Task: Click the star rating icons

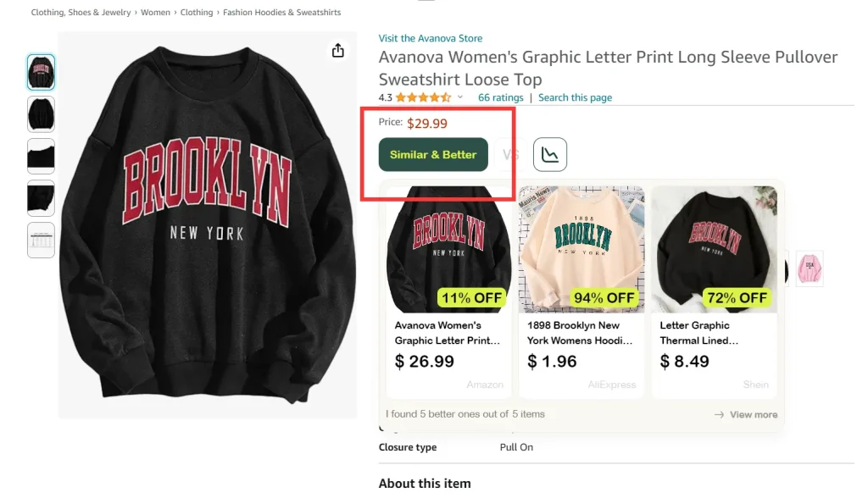Action: [x=423, y=97]
